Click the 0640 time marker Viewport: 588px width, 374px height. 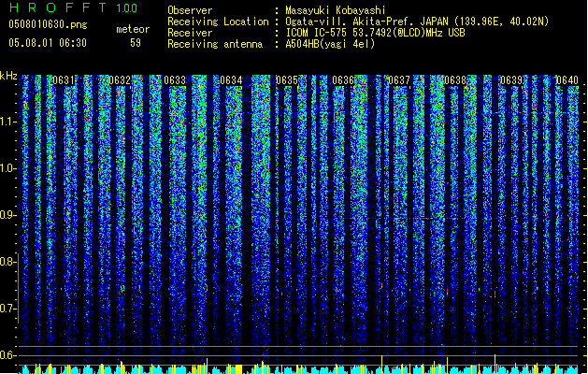click(567, 80)
